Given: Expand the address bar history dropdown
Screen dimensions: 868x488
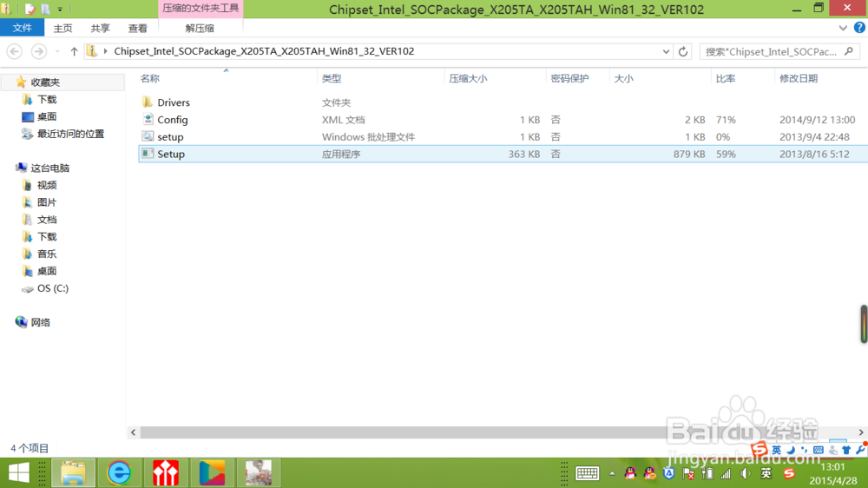Looking at the screenshot, I should (x=666, y=51).
